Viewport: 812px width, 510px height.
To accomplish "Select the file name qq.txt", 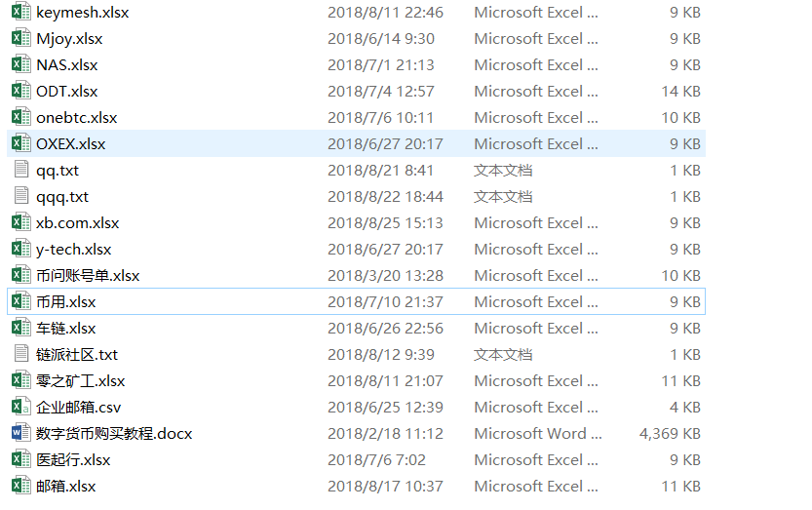I will click(x=58, y=171).
